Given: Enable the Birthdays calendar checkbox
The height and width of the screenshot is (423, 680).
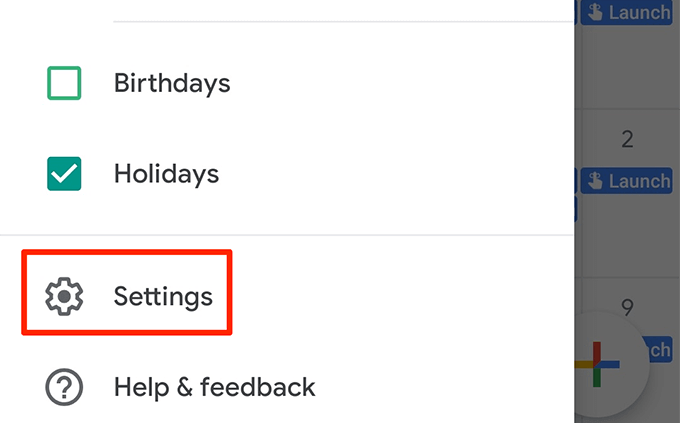Looking at the screenshot, I should pyautogui.click(x=64, y=83).
